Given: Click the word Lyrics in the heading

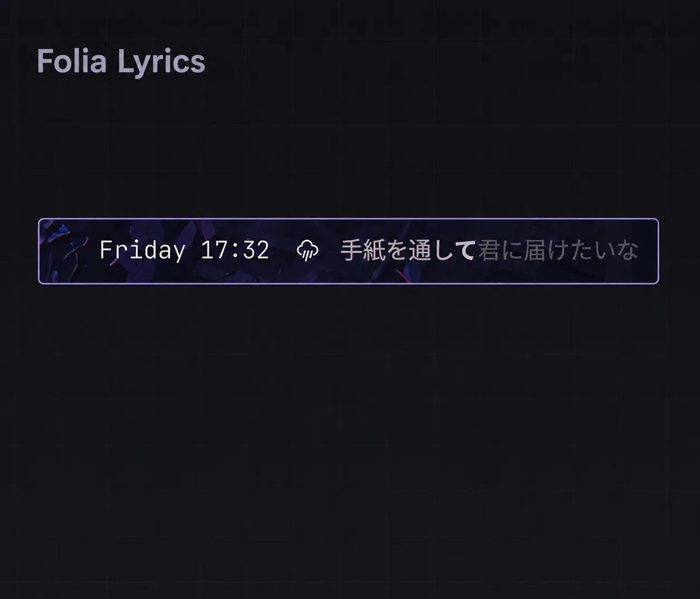Looking at the screenshot, I should (x=161, y=63).
